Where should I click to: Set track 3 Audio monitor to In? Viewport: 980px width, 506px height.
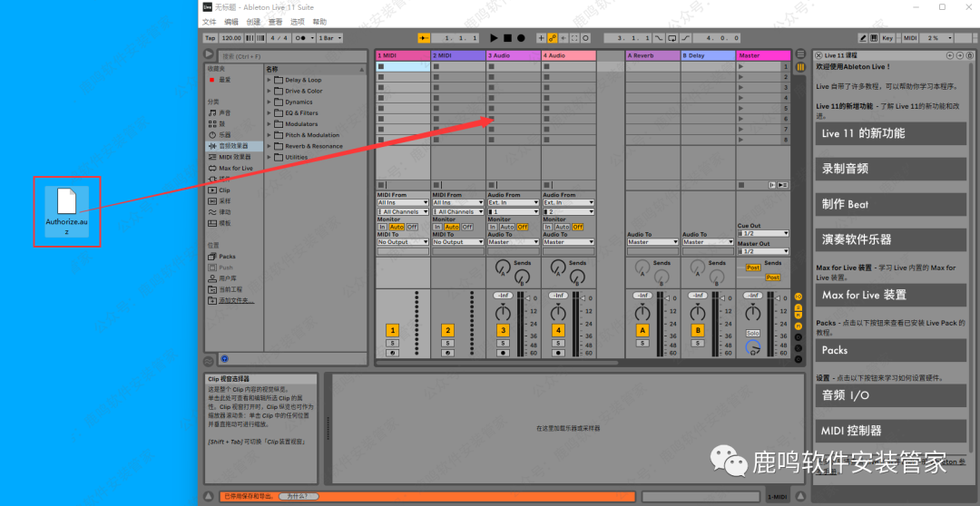[x=493, y=227]
